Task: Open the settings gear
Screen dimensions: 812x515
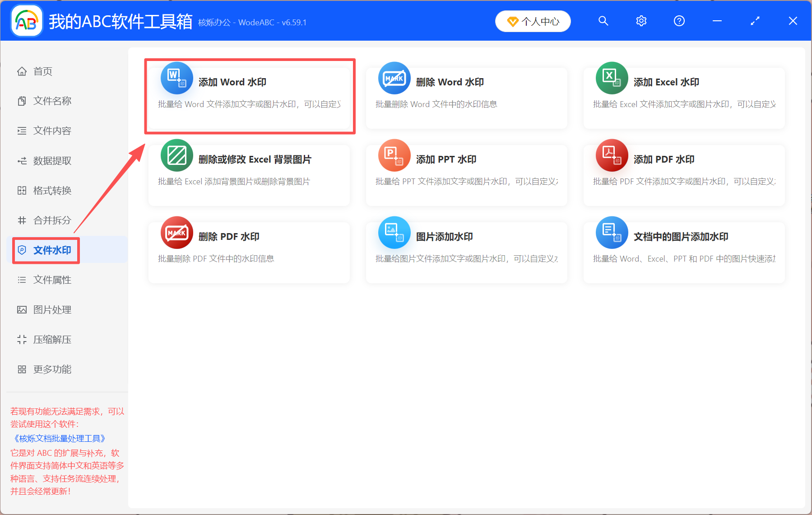Action: pos(641,21)
